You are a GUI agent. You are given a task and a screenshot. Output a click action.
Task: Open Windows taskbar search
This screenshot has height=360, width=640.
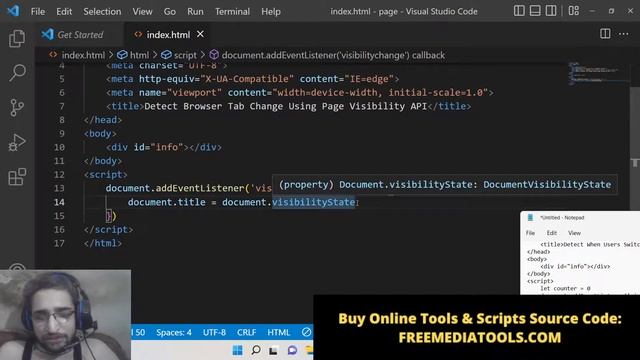click(256, 350)
